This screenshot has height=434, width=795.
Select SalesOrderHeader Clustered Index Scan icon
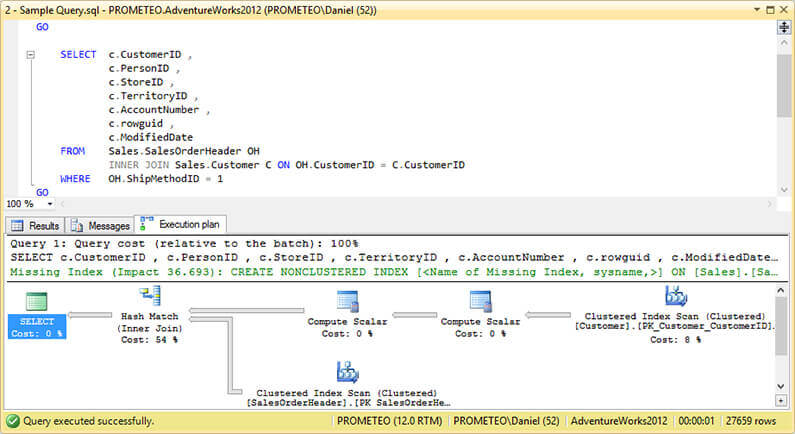[347, 373]
